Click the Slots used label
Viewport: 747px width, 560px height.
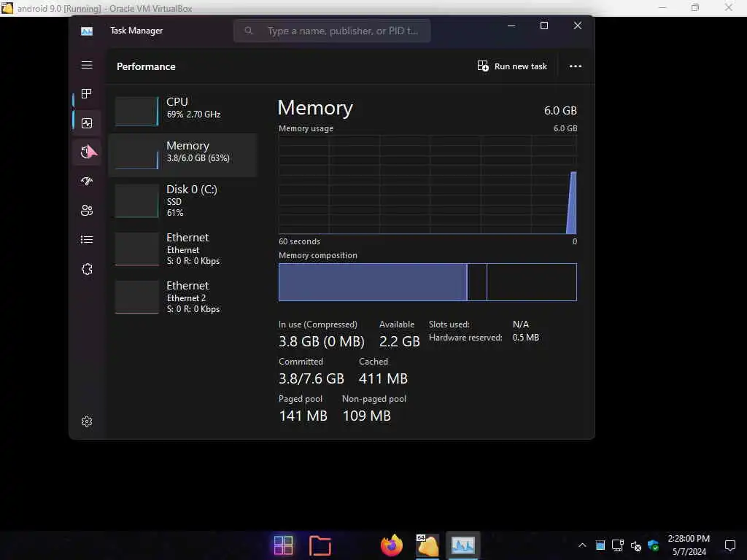(449, 324)
